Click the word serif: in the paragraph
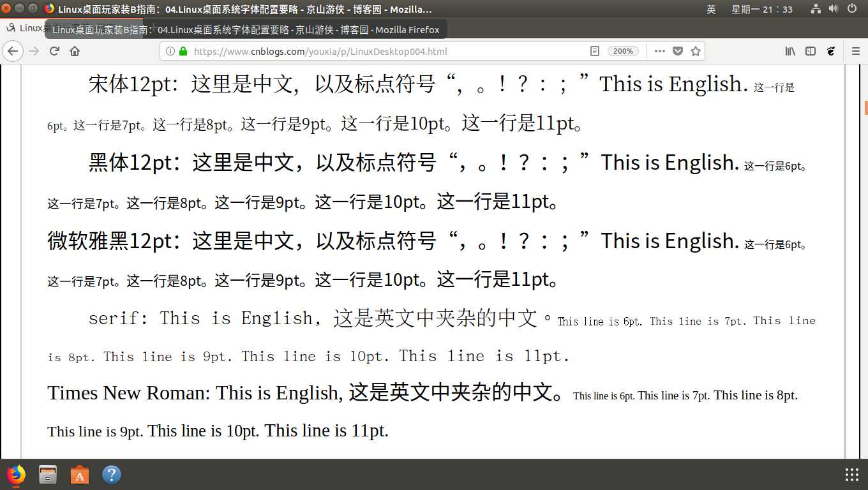 [119, 318]
